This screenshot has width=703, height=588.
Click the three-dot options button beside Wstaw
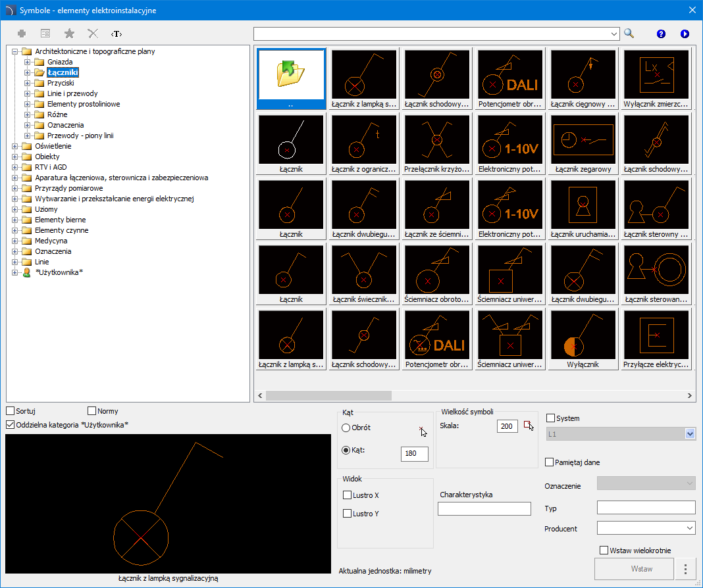coord(685,569)
